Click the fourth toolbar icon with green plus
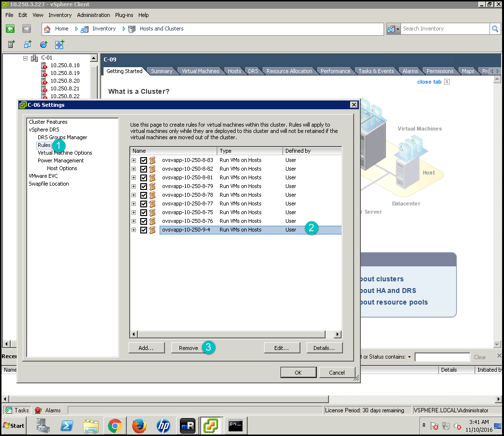Screen dimensions: 504x436 [x=59, y=45]
